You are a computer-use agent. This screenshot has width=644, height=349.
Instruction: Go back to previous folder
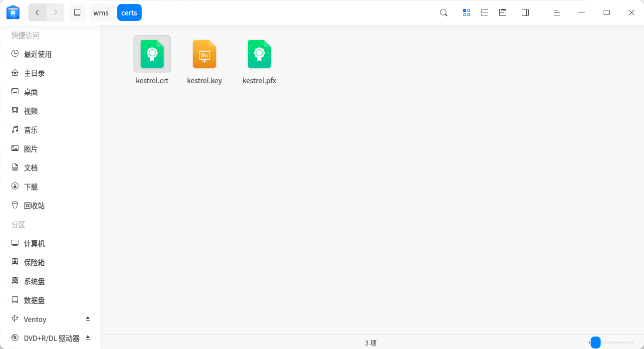click(37, 12)
